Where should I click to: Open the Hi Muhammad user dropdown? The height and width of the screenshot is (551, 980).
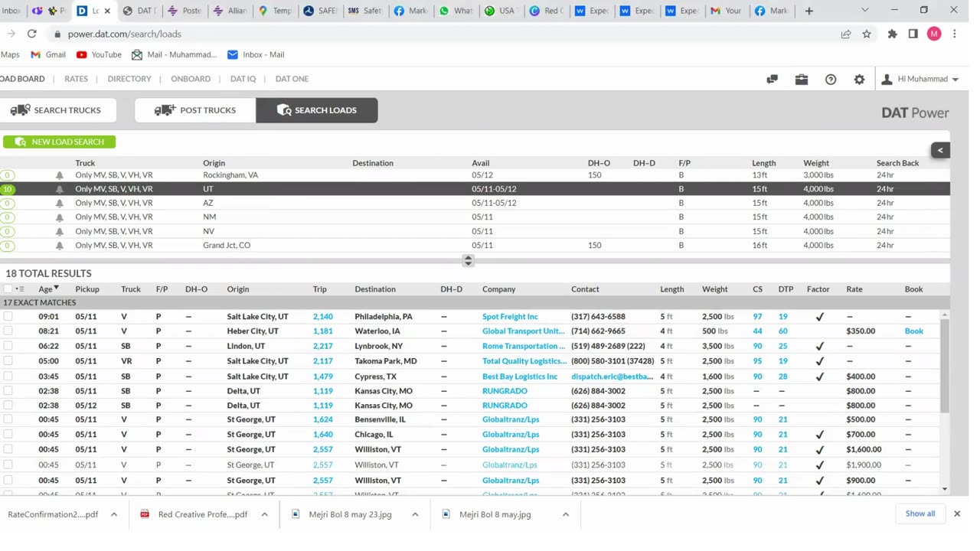click(x=920, y=79)
